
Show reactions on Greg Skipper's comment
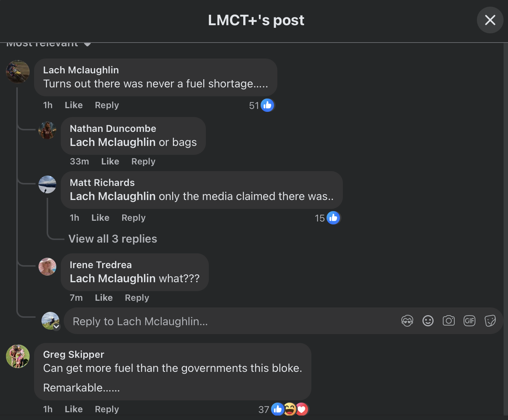[283, 409]
